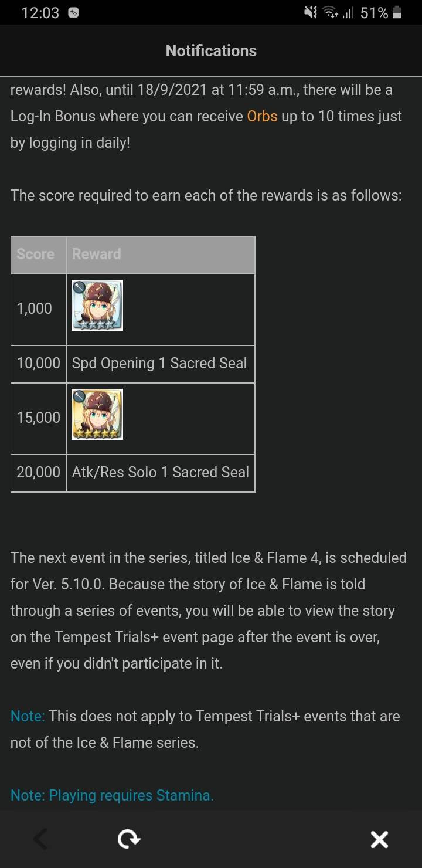Tap the 10,000 score cell in the table

click(38, 364)
